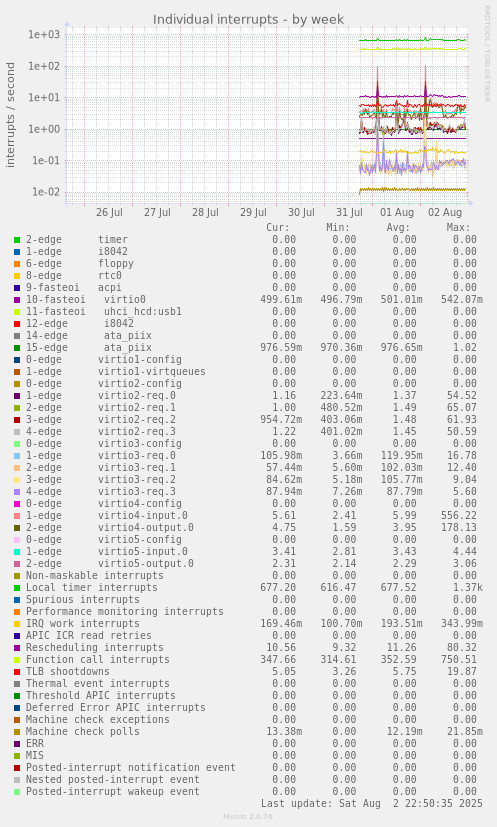Click the Last update timestamp text
Image resolution: width=497 pixels, height=827 pixels.
point(371,803)
